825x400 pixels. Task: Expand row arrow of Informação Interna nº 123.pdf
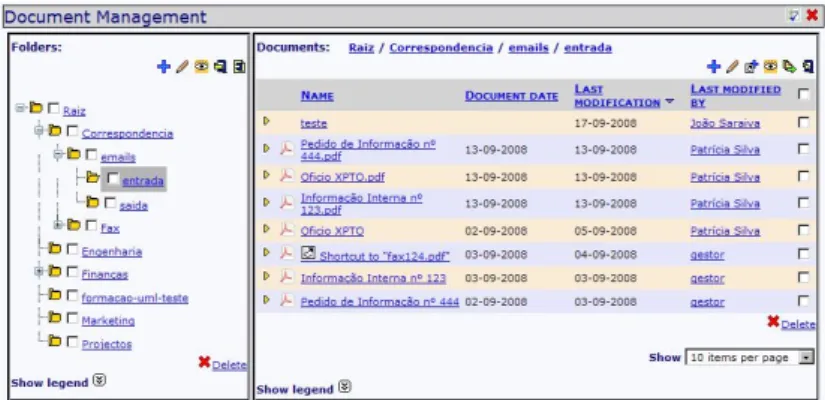266,202
